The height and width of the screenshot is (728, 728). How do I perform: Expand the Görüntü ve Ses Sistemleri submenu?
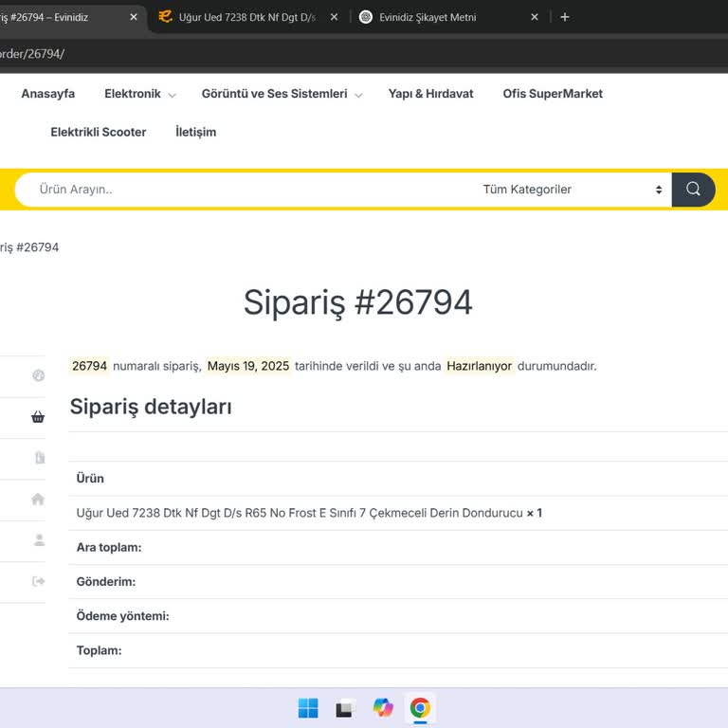point(358,95)
